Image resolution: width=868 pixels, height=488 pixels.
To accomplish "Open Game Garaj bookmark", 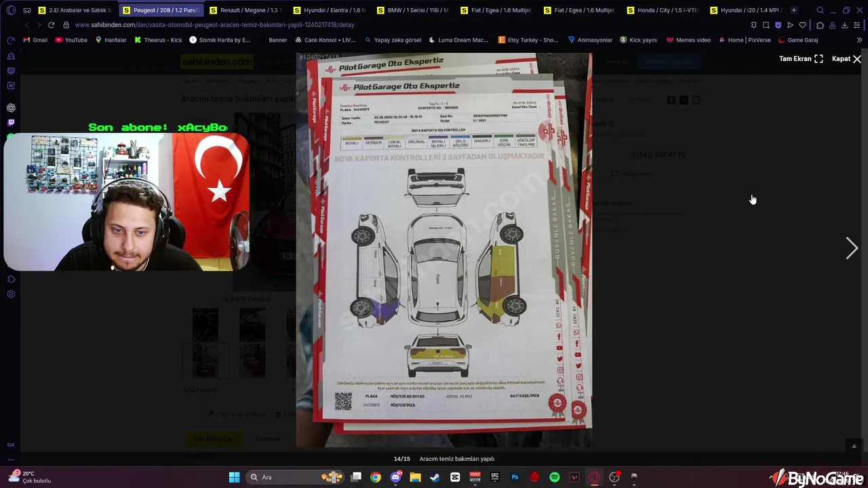I will (798, 40).
